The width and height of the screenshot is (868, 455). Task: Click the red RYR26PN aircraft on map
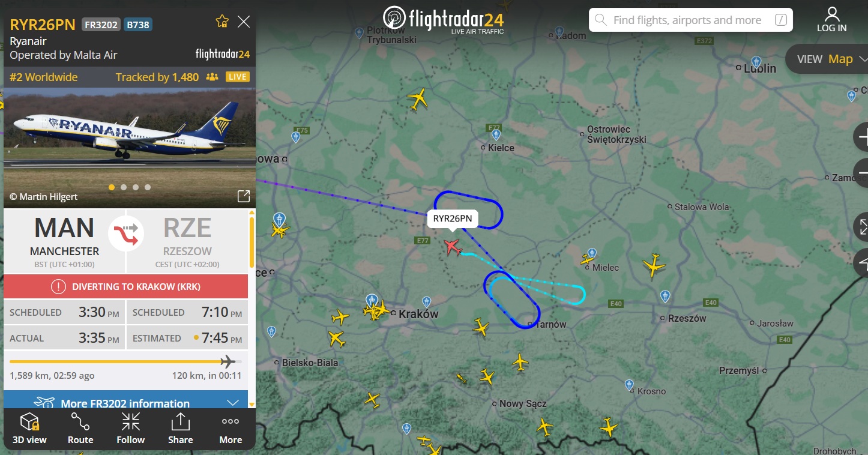(x=453, y=246)
